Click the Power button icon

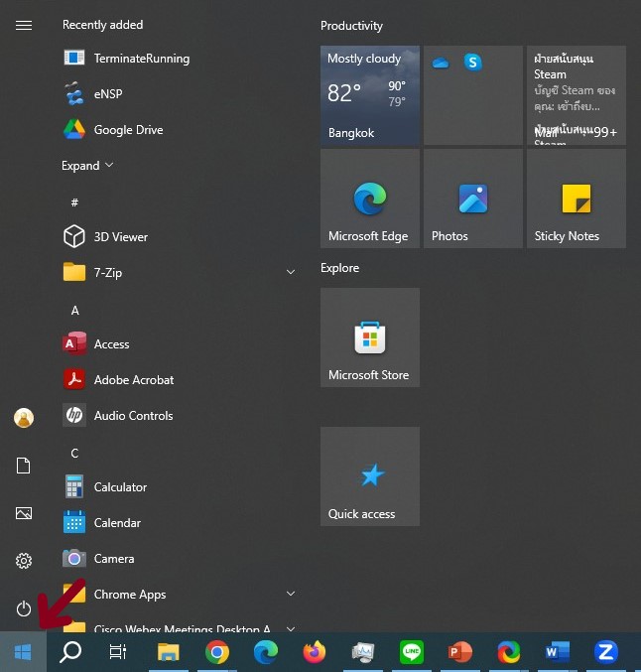24,608
